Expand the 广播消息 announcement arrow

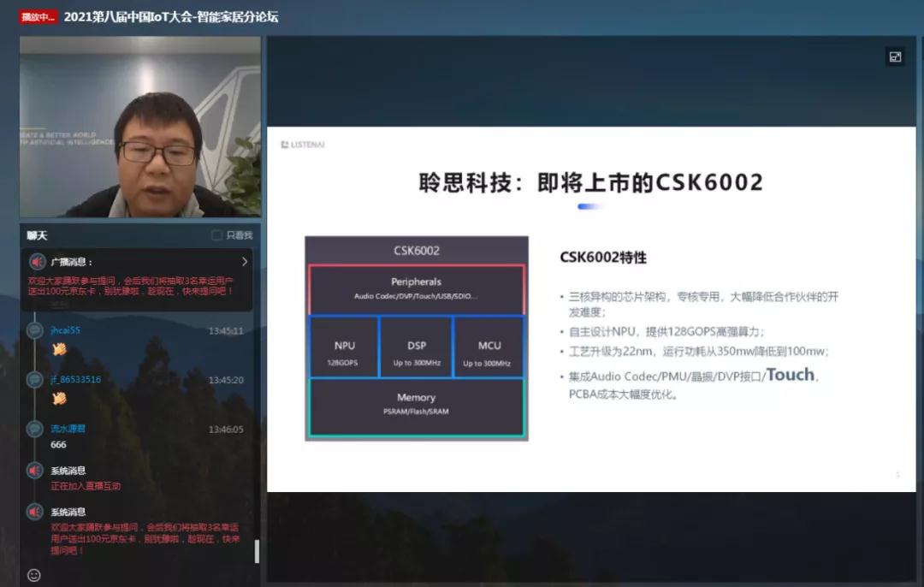pos(245,262)
